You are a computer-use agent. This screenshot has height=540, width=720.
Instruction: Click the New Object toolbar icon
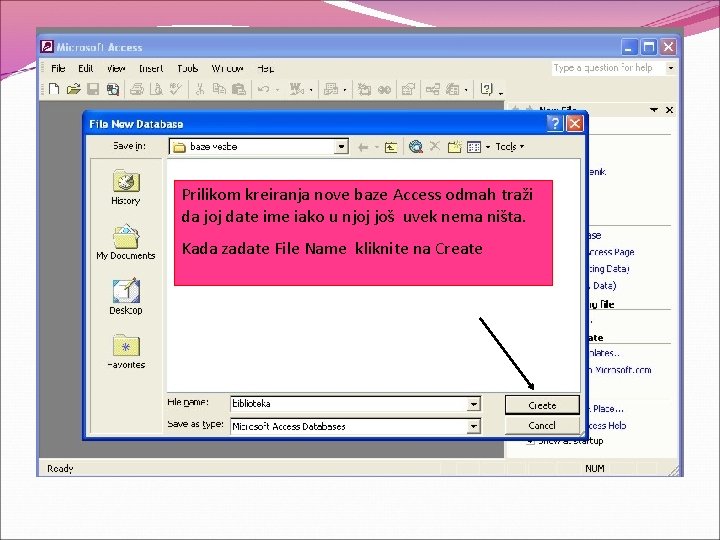click(x=453, y=89)
